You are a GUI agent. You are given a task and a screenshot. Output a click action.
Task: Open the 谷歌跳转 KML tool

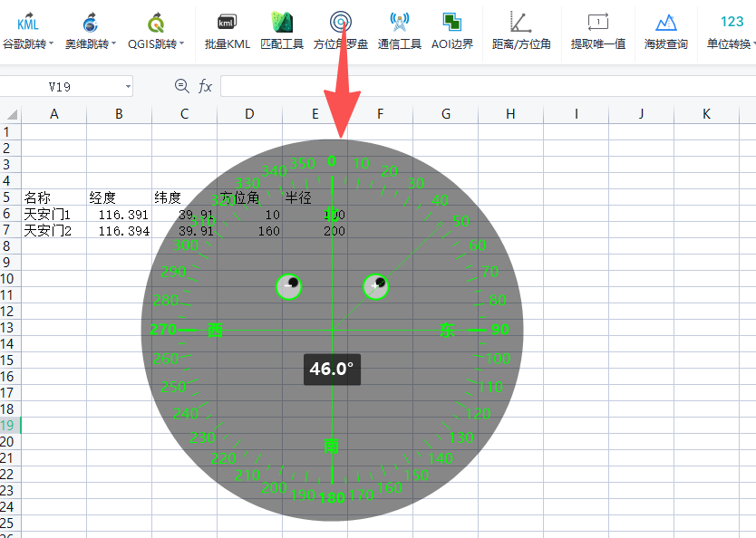(27, 31)
